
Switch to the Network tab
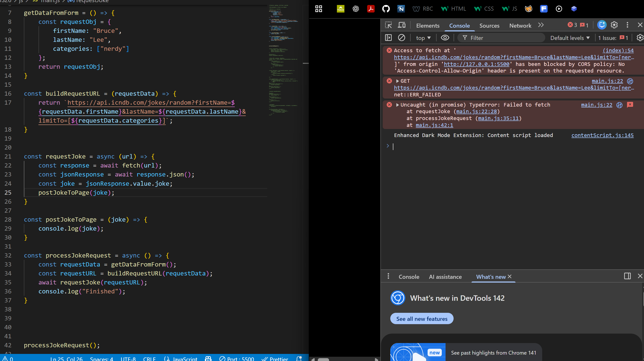click(x=520, y=26)
